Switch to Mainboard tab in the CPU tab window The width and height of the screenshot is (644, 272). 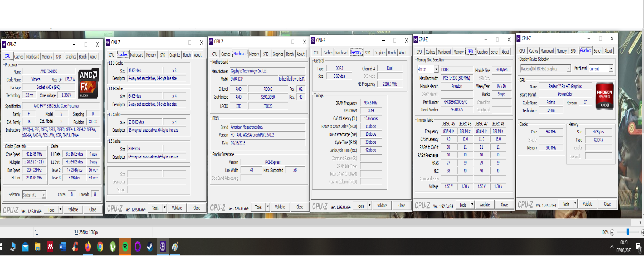click(33, 57)
